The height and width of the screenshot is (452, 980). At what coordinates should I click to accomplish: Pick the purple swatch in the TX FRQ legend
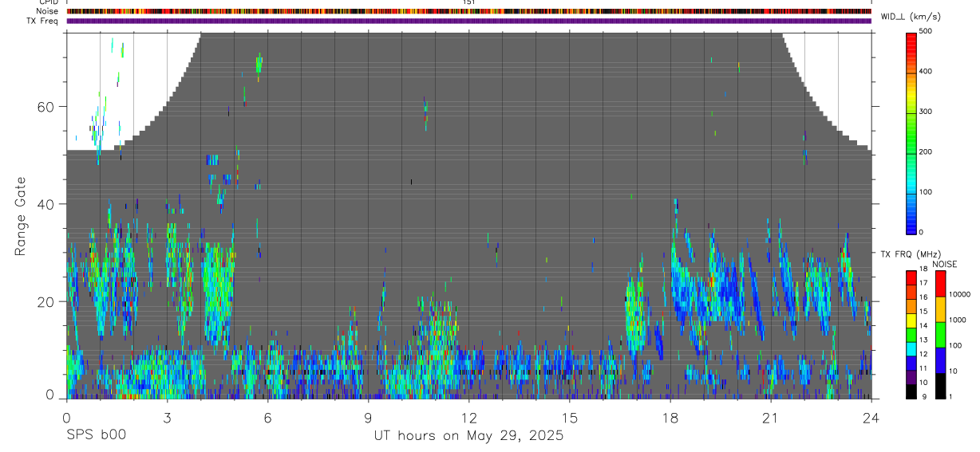coord(911,377)
